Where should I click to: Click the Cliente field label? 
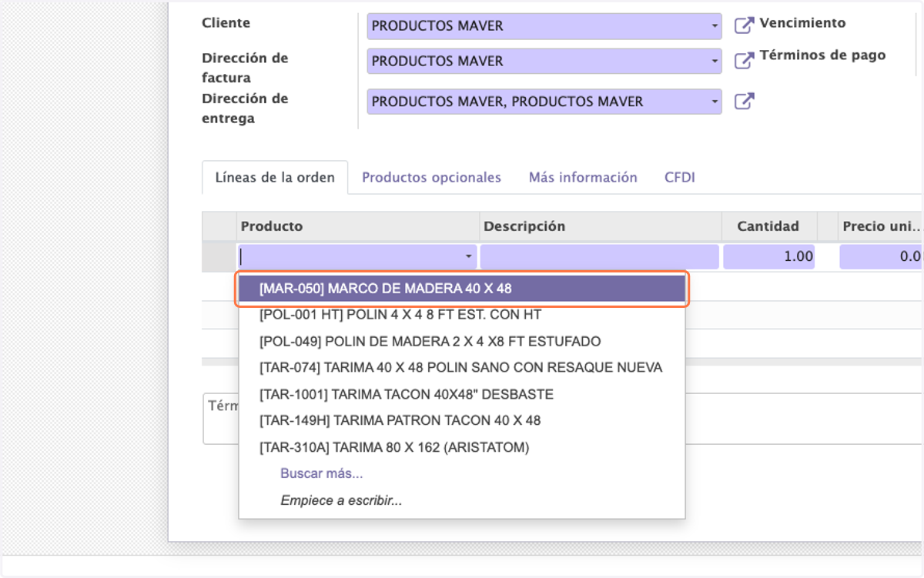click(226, 23)
